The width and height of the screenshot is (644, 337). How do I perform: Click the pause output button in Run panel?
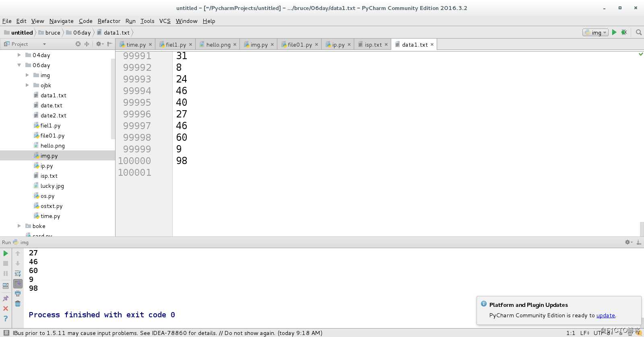pyautogui.click(x=6, y=273)
